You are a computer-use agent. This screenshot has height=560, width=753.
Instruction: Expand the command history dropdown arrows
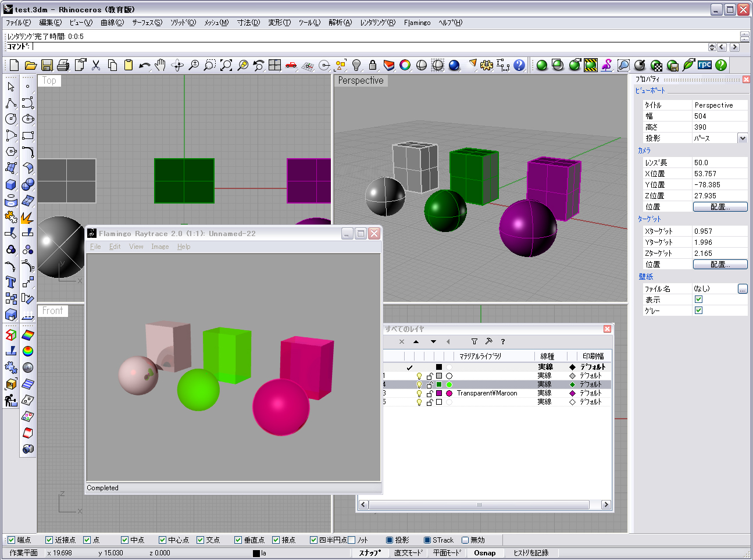click(x=712, y=47)
